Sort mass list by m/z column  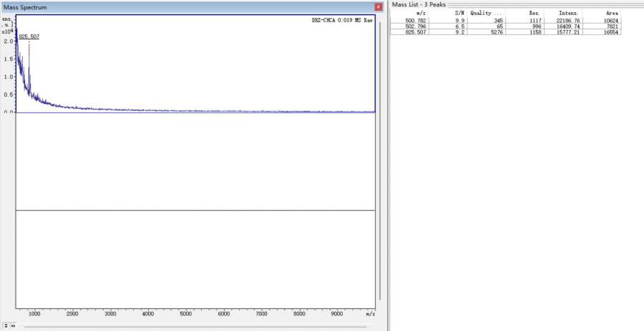(421, 14)
